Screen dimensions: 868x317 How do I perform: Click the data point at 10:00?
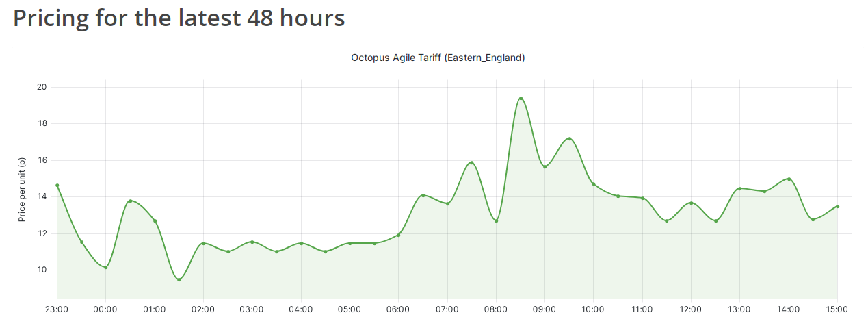[593, 184]
